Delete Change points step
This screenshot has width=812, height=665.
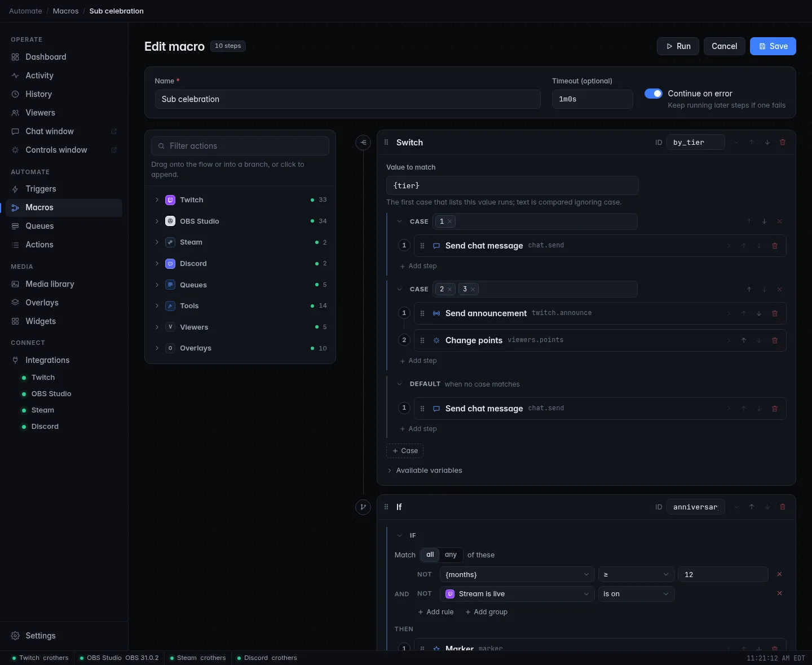[775, 340]
